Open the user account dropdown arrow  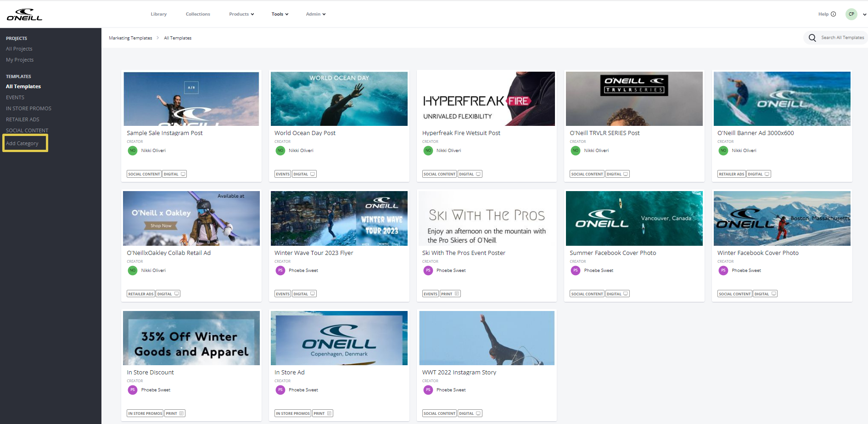(864, 14)
